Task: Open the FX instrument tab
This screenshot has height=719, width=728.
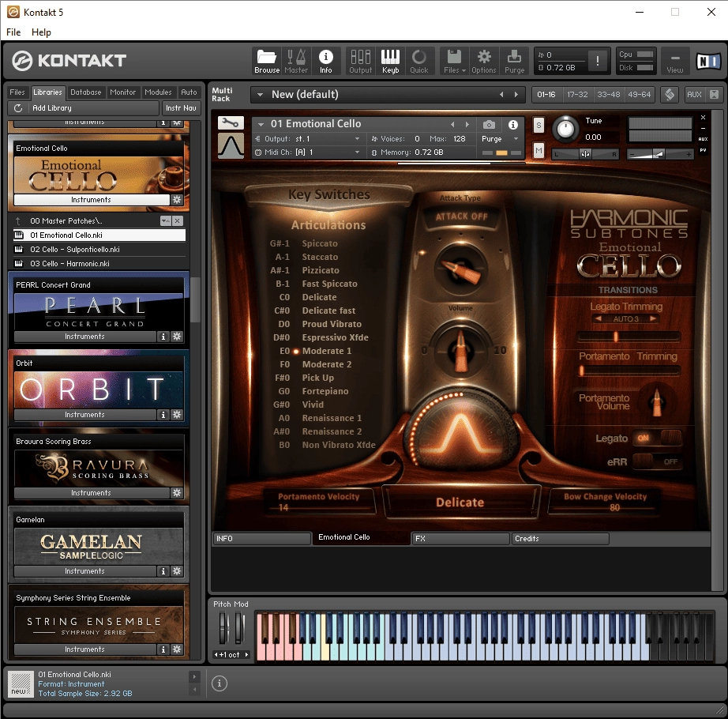Action: coord(460,538)
